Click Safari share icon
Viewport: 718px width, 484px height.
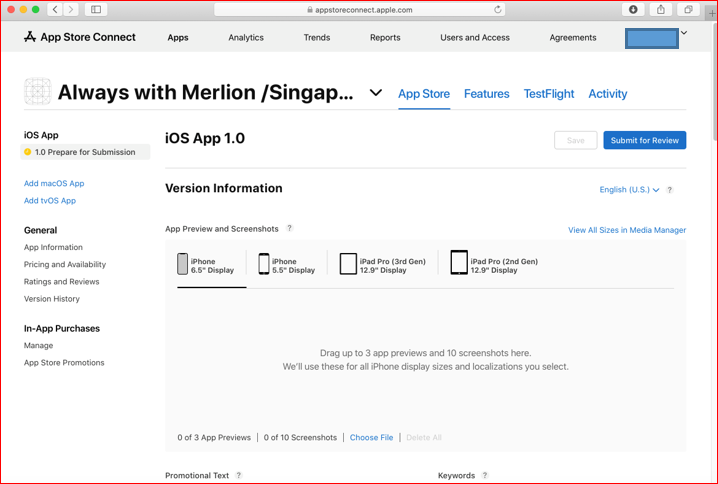661,9
